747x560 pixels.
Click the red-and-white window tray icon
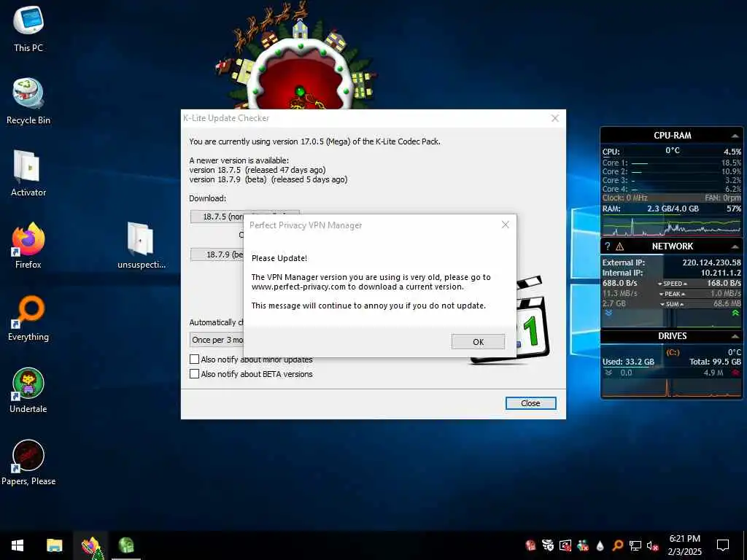coord(565,545)
